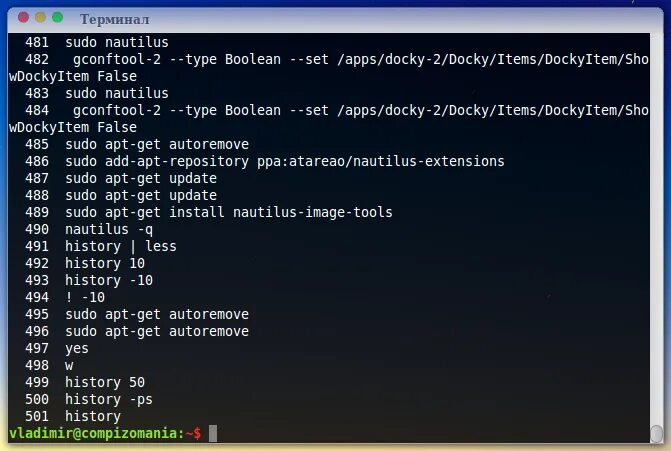Select line 488 sudo apt-get update
671x451 pixels.
pos(121,196)
